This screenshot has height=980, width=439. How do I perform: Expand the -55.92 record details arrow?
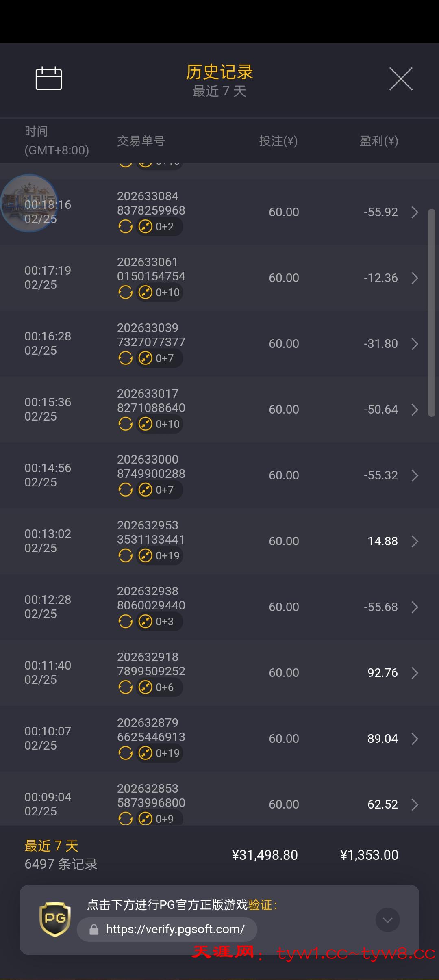(x=415, y=212)
